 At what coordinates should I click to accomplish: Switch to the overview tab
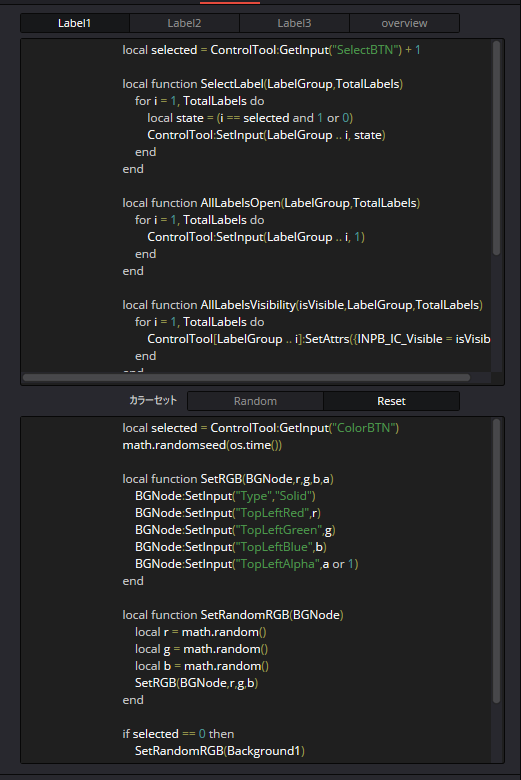(x=404, y=23)
